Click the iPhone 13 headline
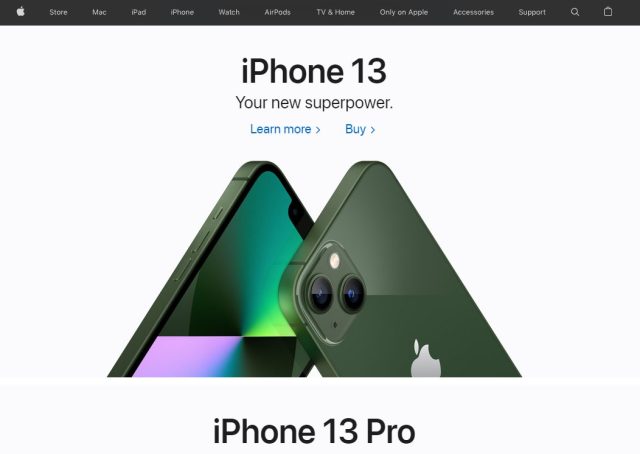This screenshot has width=640, height=454. pyautogui.click(x=313, y=71)
